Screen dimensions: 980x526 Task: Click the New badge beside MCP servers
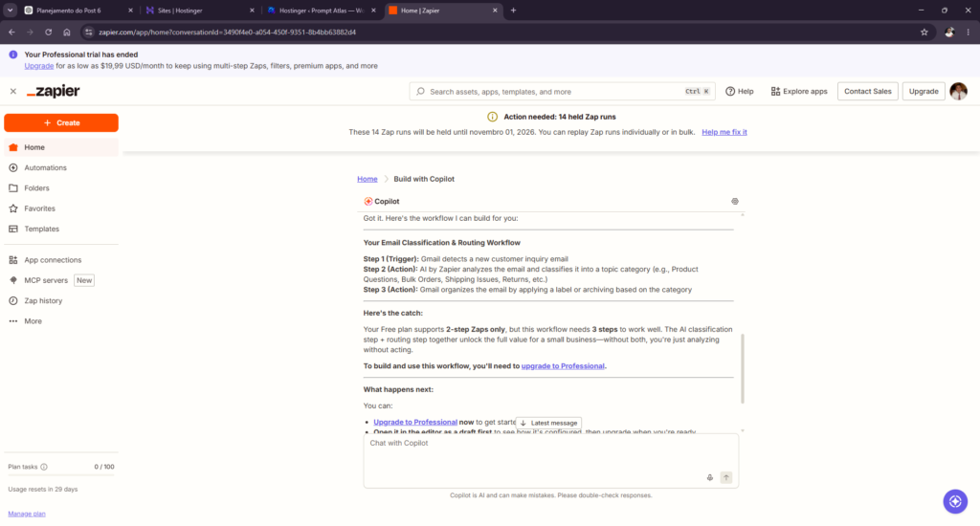[x=84, y=280]
